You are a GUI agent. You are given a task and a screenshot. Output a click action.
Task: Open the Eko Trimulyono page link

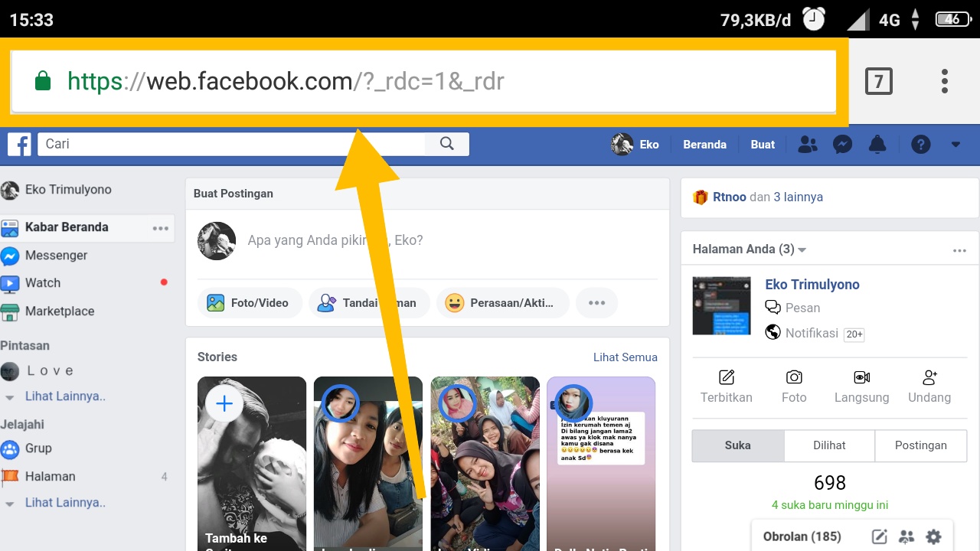[812, 285]
